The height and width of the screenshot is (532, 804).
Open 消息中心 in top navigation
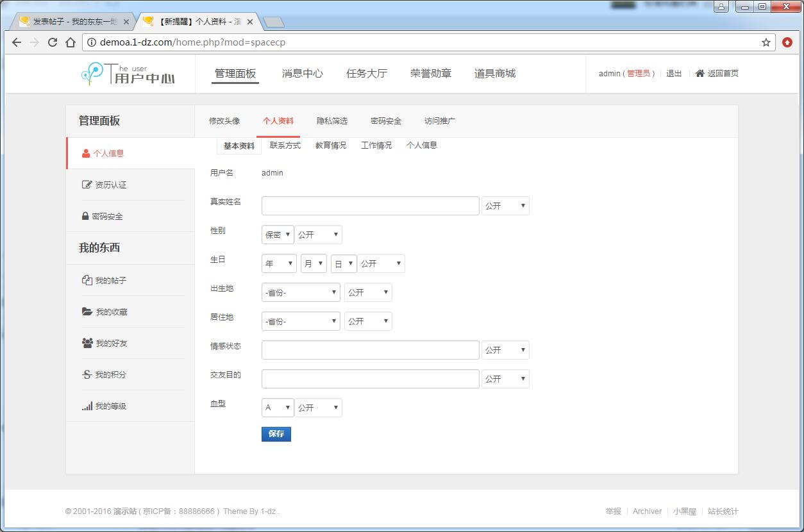click(303, 74)
